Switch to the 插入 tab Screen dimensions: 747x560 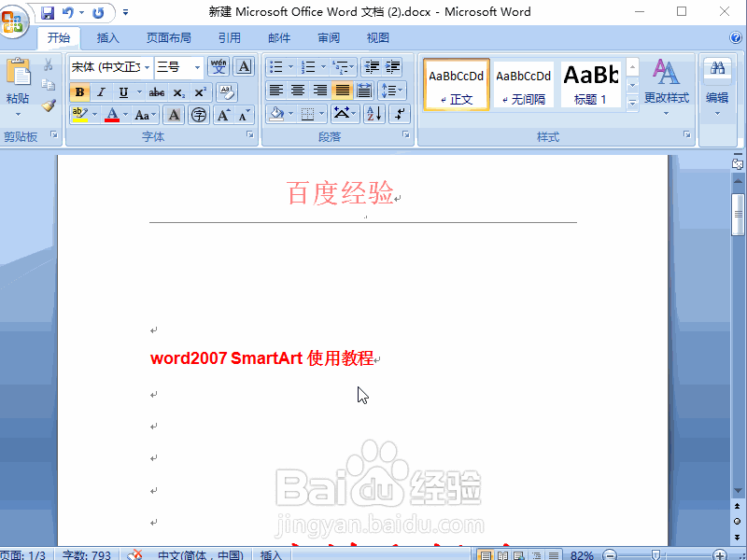pos(107,38)
